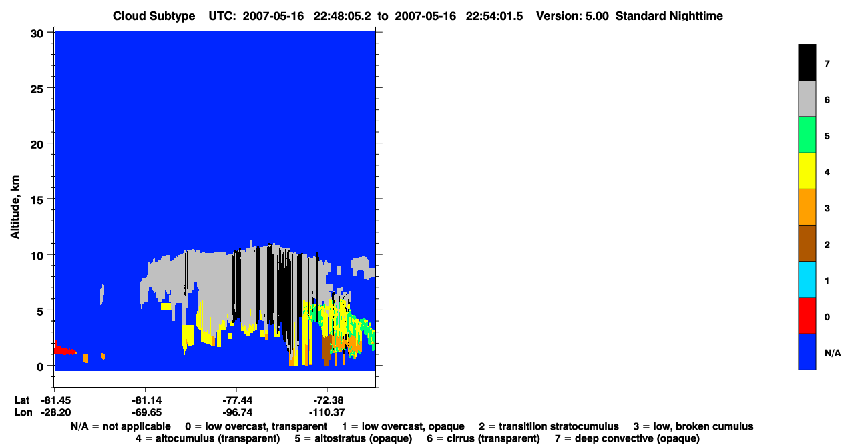Click '3 = low, broken cumulus' legend entry

(x=693, y=426)
